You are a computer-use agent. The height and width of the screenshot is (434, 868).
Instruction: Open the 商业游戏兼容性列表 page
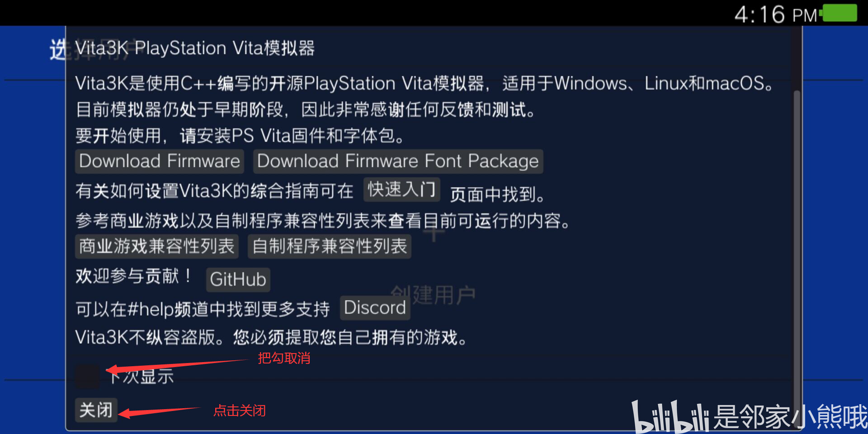[x=156, y=246]
